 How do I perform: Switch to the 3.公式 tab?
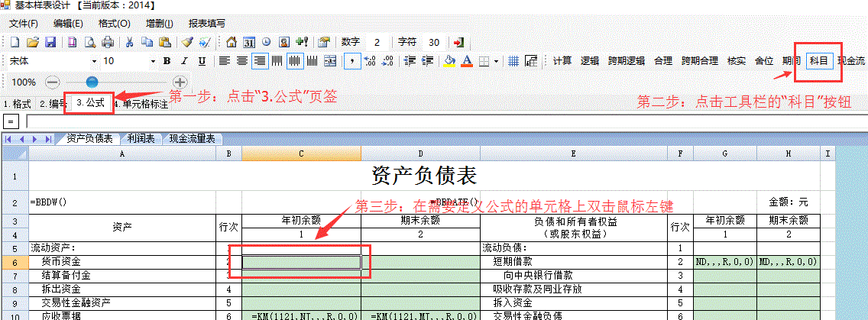90,103
